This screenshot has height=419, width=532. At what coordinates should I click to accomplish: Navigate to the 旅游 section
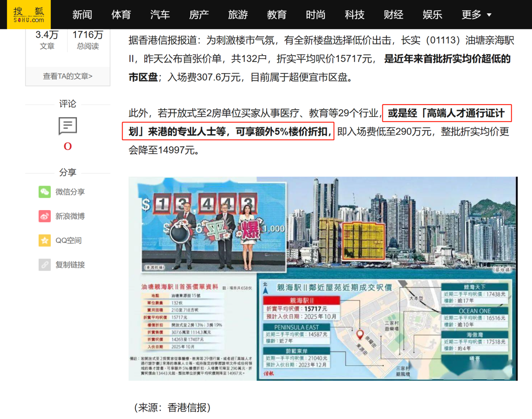point(238,15)
